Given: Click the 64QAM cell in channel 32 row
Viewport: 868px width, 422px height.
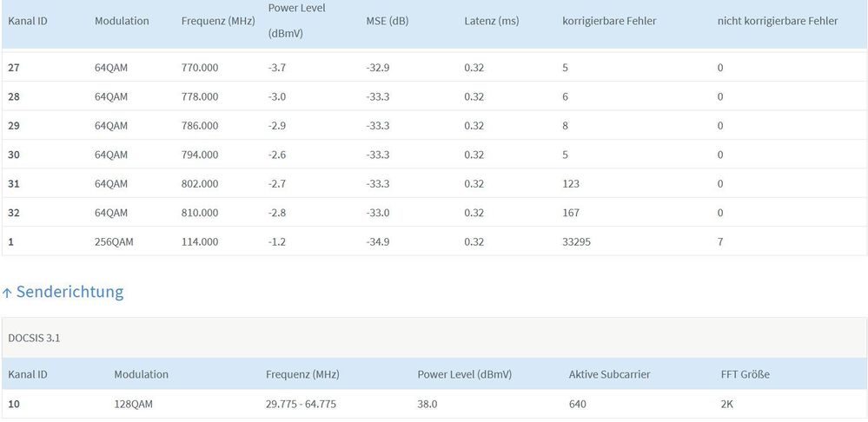Looking at the screenshot, I should (x=110, y=213).
